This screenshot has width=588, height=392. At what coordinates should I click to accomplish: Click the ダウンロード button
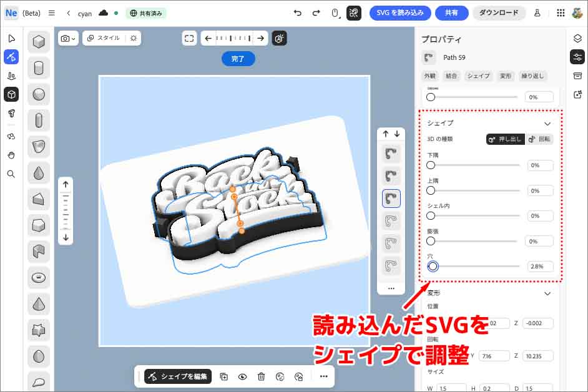pos(498,13)
